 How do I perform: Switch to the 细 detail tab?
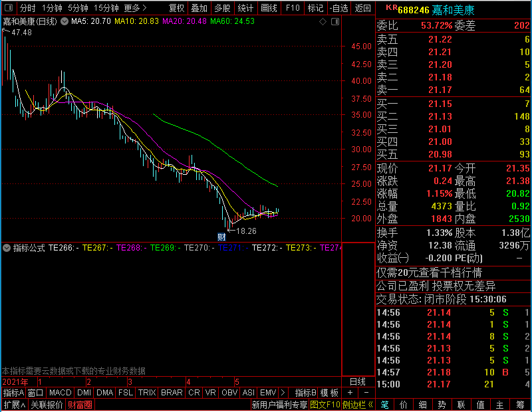[x=423, y=405]
